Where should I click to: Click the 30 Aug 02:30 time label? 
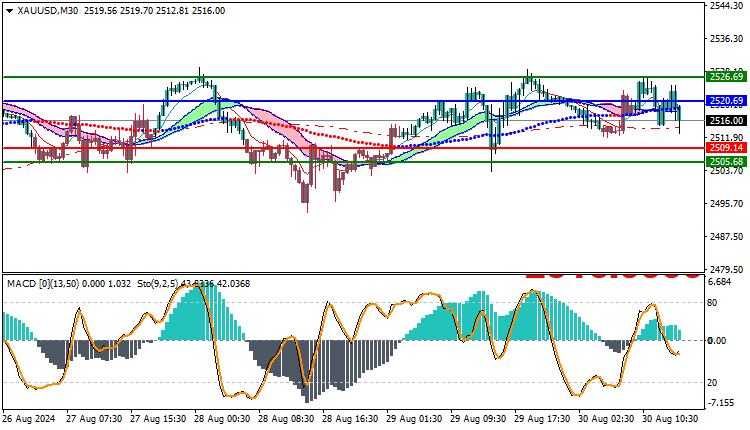click(x=607, y=419)
